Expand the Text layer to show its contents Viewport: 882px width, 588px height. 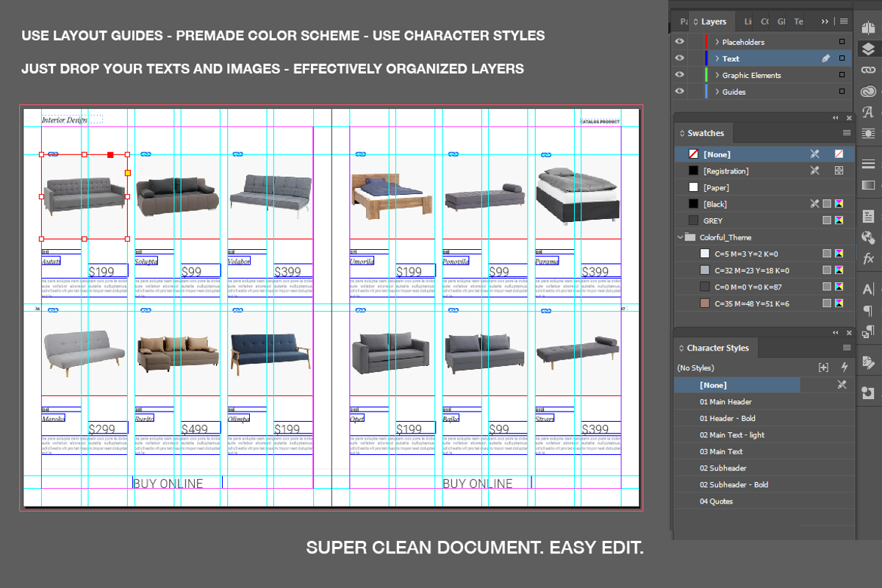717,58
